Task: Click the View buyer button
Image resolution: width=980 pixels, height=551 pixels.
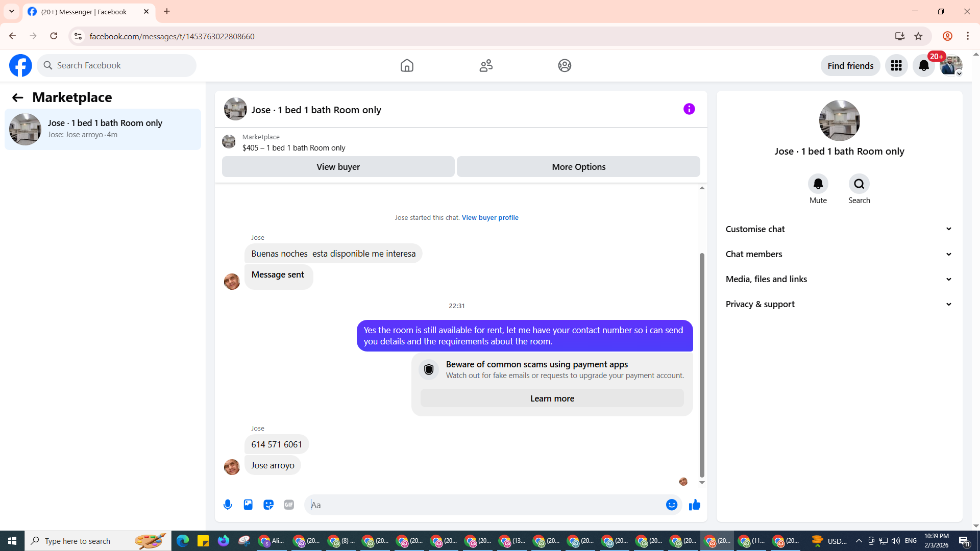Action: click(x=338, y=167)
